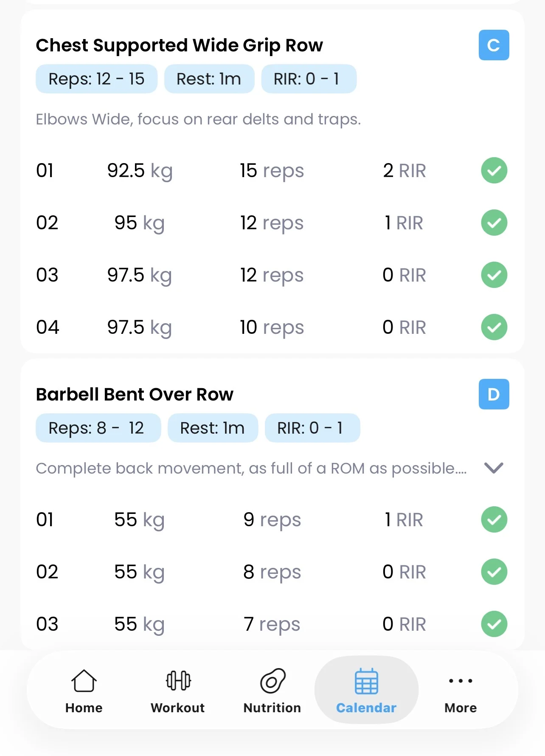Toggle Barbell Bent Over Row set 02 checkmark

click(x=494, y=572)
